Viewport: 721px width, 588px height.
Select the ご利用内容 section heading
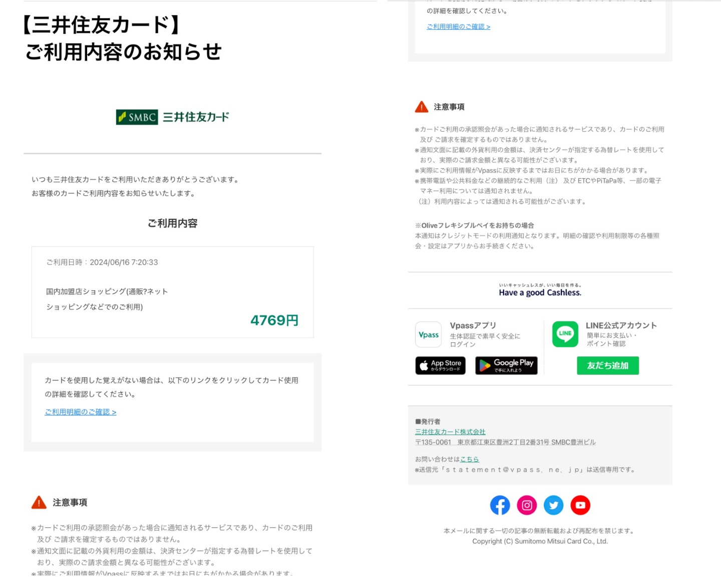point(172,223)
